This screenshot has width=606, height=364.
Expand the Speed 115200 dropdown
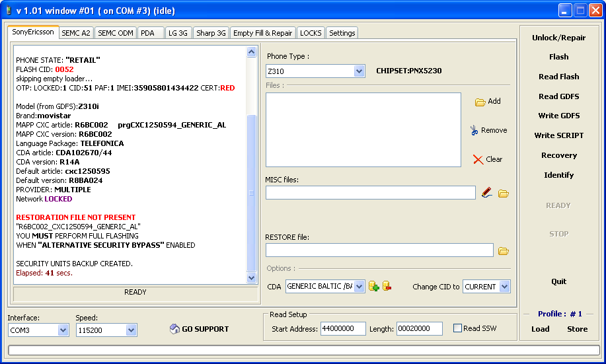click(131, 330)
